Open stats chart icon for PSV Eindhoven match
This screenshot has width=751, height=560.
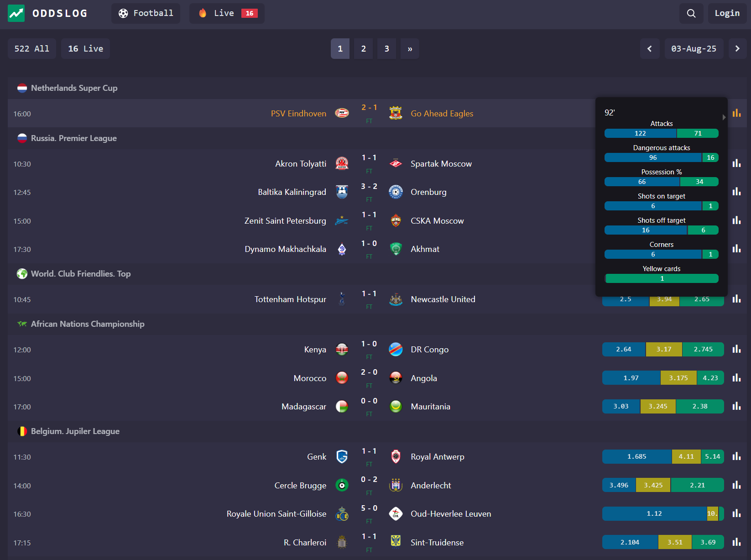pos(736,113)
